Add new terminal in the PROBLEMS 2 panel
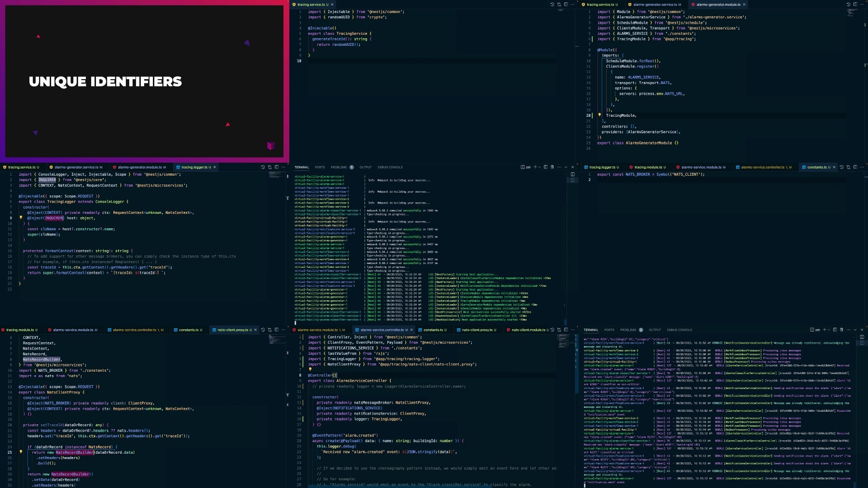The image size is (868, 488). coord(824,330)
